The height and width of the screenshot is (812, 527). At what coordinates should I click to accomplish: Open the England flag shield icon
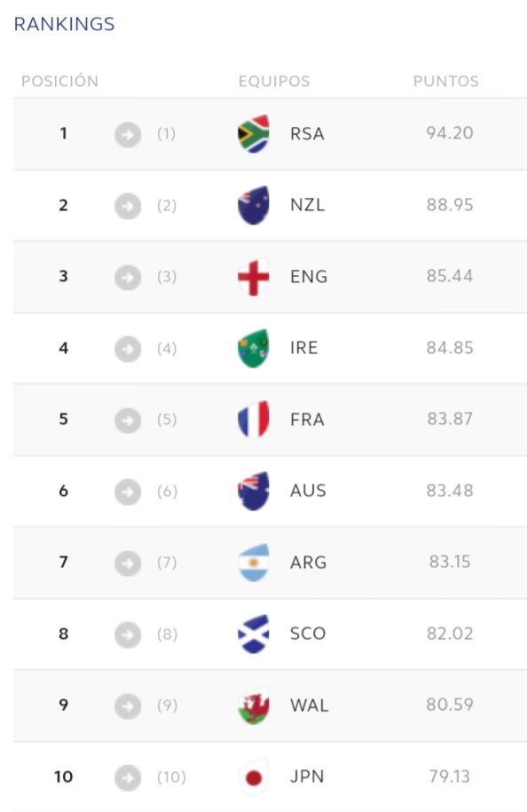point(254,277)
